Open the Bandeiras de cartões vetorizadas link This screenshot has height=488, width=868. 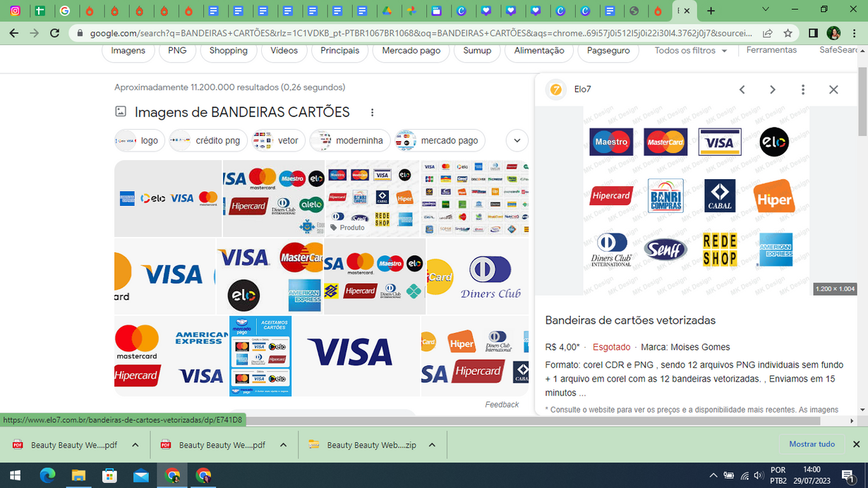630,320
